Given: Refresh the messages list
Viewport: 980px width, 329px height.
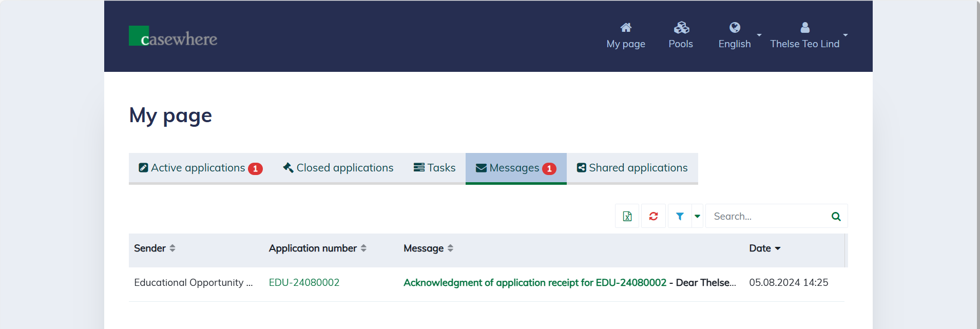Looking at the screenshot, I should click(653, 216).
